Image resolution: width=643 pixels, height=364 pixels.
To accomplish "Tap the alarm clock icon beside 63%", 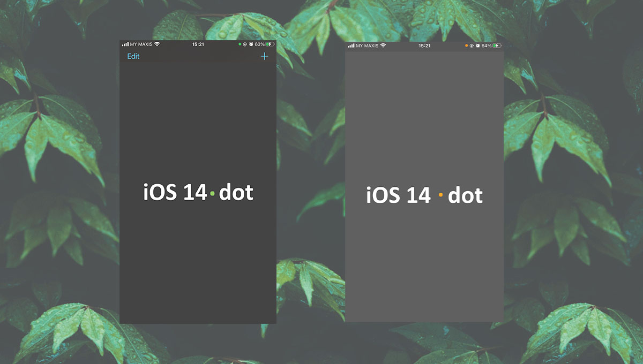I will (x=251, y=44).
